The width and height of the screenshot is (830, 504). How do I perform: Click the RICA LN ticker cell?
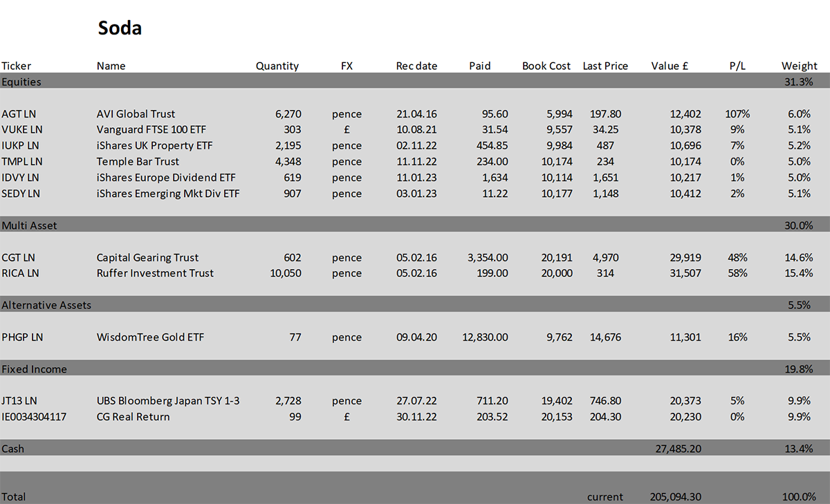click(20, 273)
